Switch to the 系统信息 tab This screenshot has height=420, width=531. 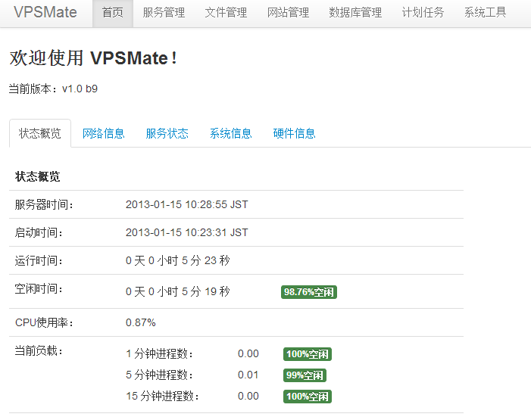pos(230,133)
